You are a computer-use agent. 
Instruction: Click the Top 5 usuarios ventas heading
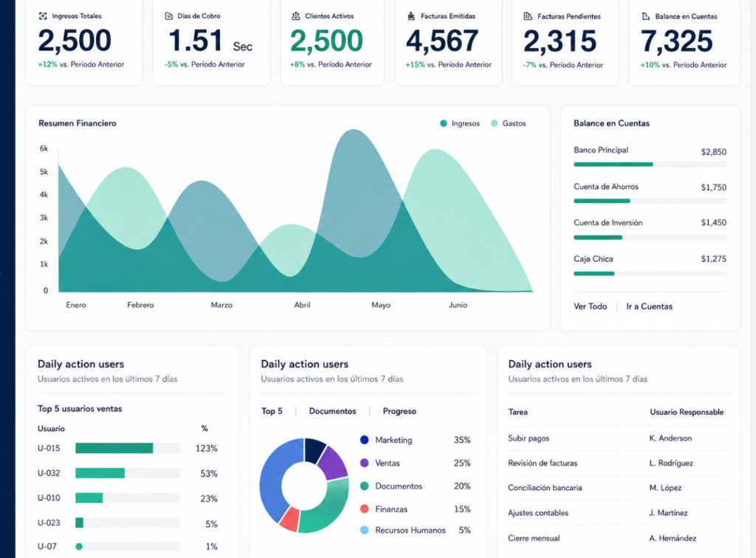click(80, 409)
